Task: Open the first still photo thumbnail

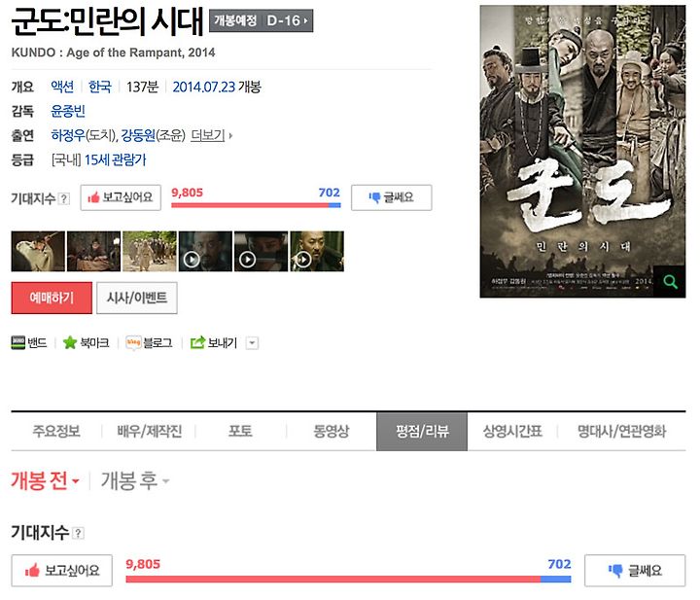Action: tap(38, 251)
